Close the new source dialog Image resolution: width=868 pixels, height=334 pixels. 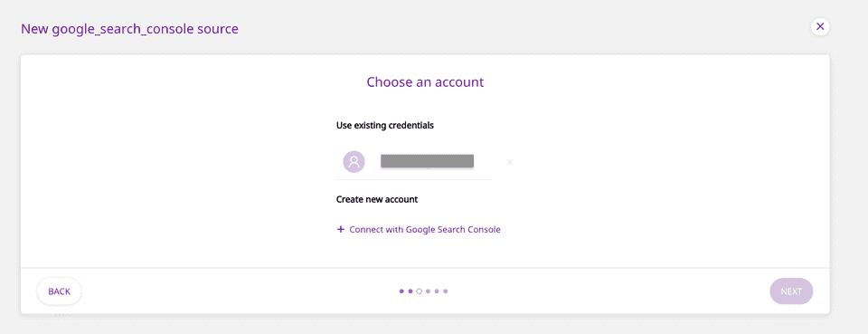[x=820, y=26]
